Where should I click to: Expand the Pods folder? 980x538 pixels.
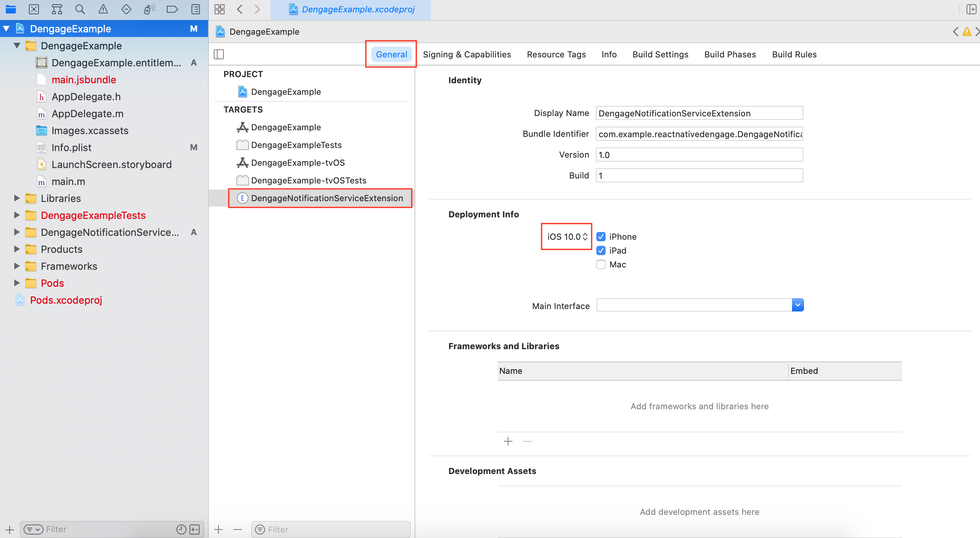17,283
